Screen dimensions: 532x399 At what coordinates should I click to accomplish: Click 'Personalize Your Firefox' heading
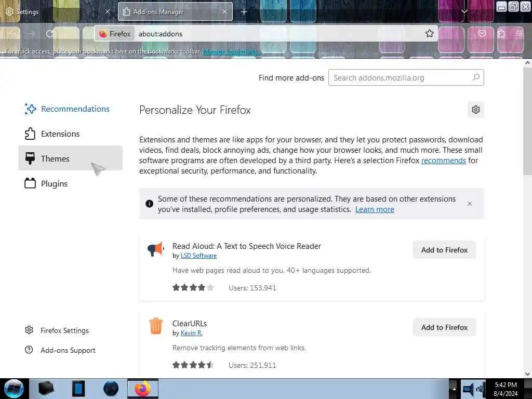tap(195, 110)
